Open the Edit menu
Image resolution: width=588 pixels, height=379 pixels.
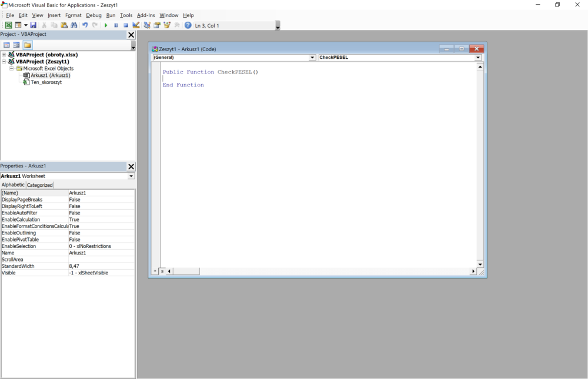click(x=24, y=15)
